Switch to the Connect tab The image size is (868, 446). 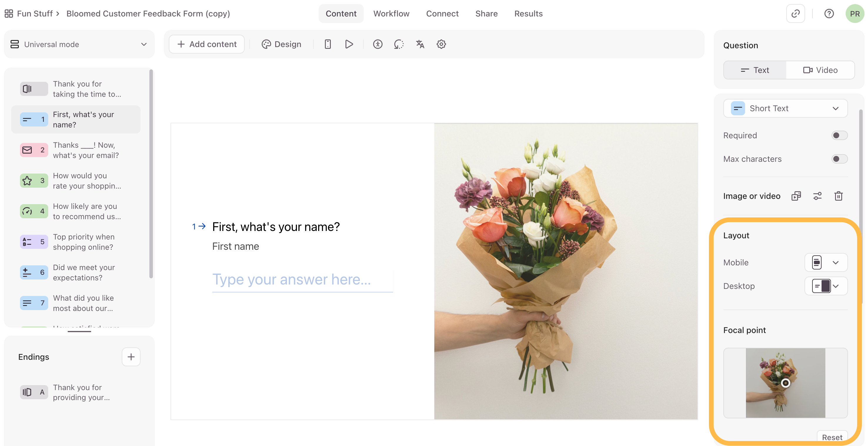pos(442,14)
